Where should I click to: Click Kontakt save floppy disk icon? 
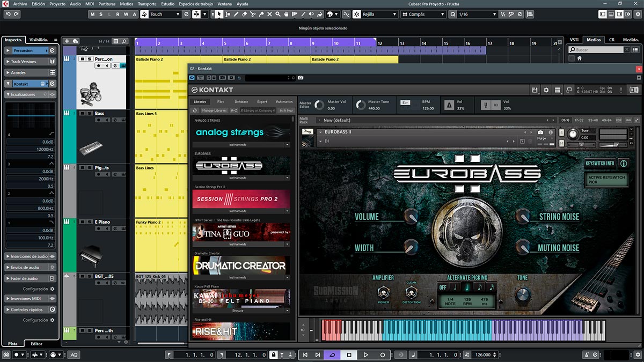pyautogui.click(x=535, y=90)
